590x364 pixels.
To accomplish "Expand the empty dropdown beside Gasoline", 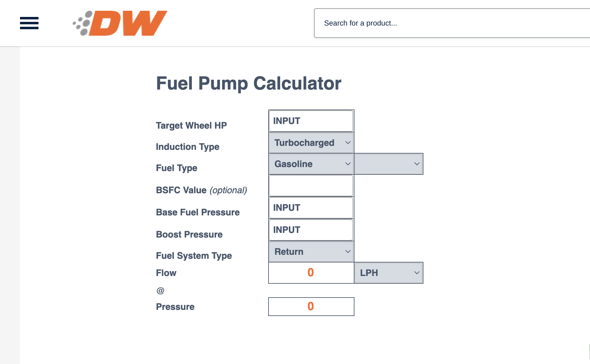I will pyautogui.click(x=389, y=164).
